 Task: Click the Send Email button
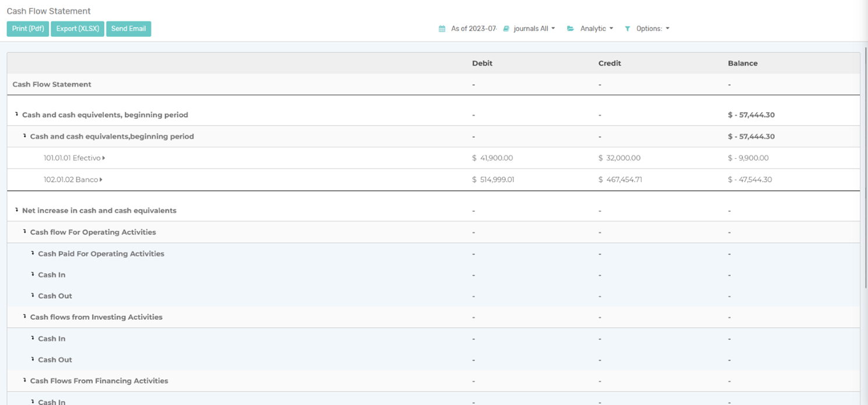point(128,29)
